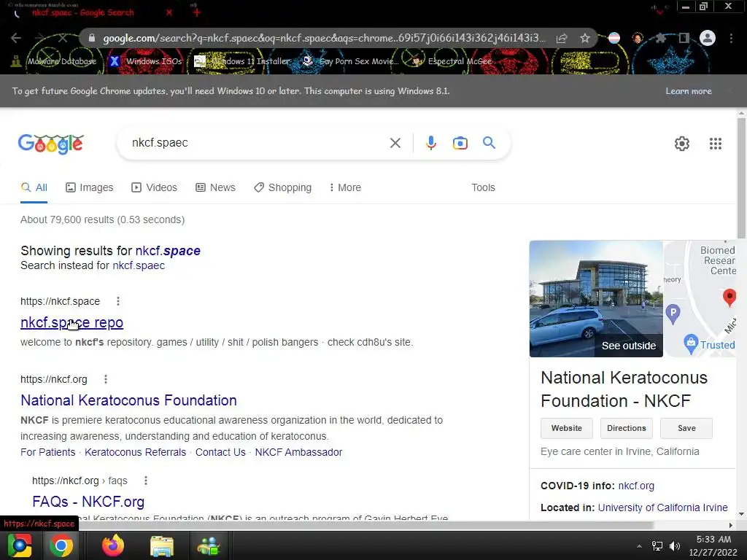Search instead for nkcf.spaec
This screenshot has width=747, height=560.
click(x=139, y=265)
